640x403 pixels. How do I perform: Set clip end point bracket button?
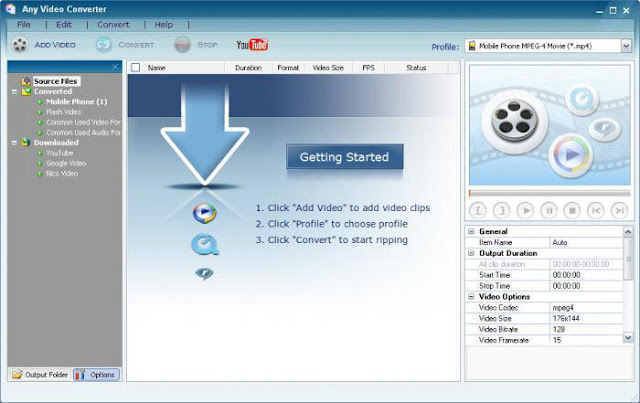[502, 210]
